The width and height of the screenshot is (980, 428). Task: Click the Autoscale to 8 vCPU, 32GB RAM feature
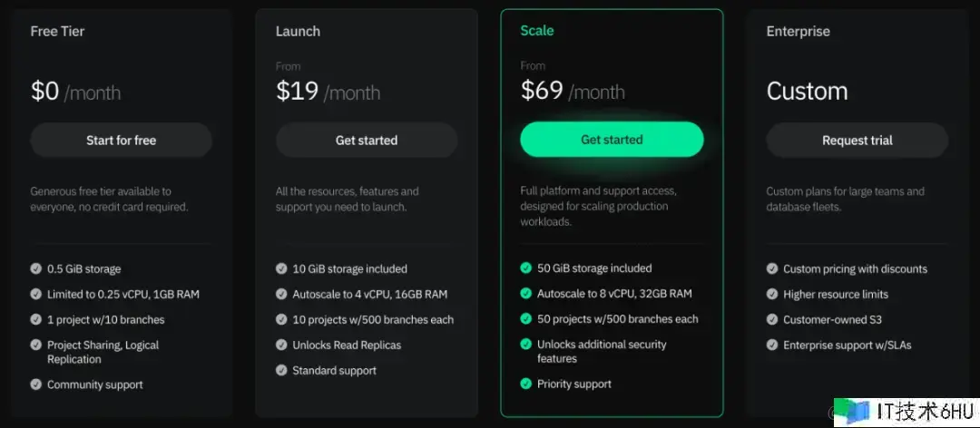pos(614,294)
